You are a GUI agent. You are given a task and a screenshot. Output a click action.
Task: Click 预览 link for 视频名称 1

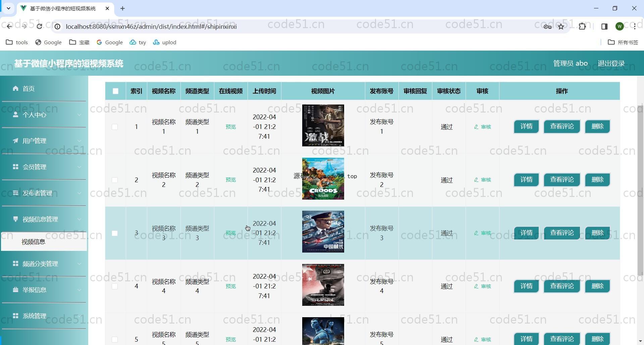click(x=231, y=127)
